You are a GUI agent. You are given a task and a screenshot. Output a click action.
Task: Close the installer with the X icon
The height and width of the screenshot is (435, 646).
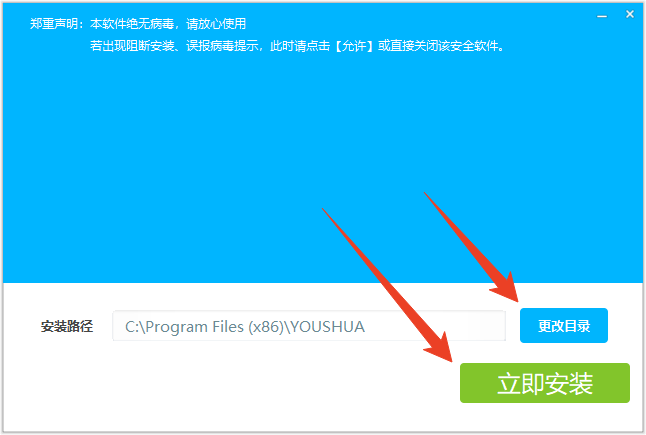coord(630,14)
